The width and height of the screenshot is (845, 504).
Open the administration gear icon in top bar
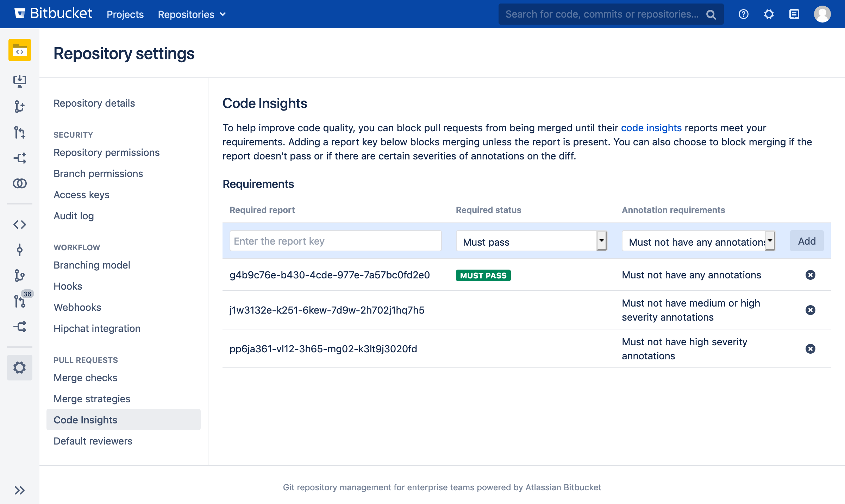click(769, 14)
